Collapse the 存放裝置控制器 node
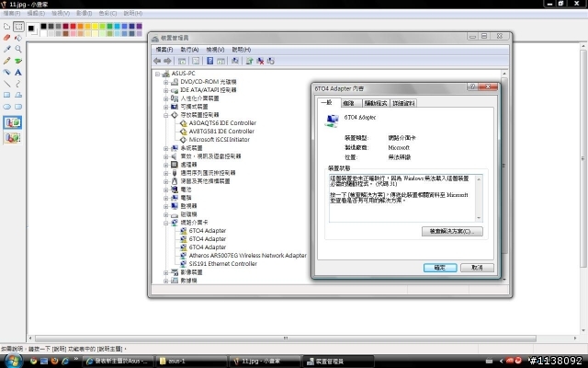This screenshot has height=368, width=588. point(165,115)
